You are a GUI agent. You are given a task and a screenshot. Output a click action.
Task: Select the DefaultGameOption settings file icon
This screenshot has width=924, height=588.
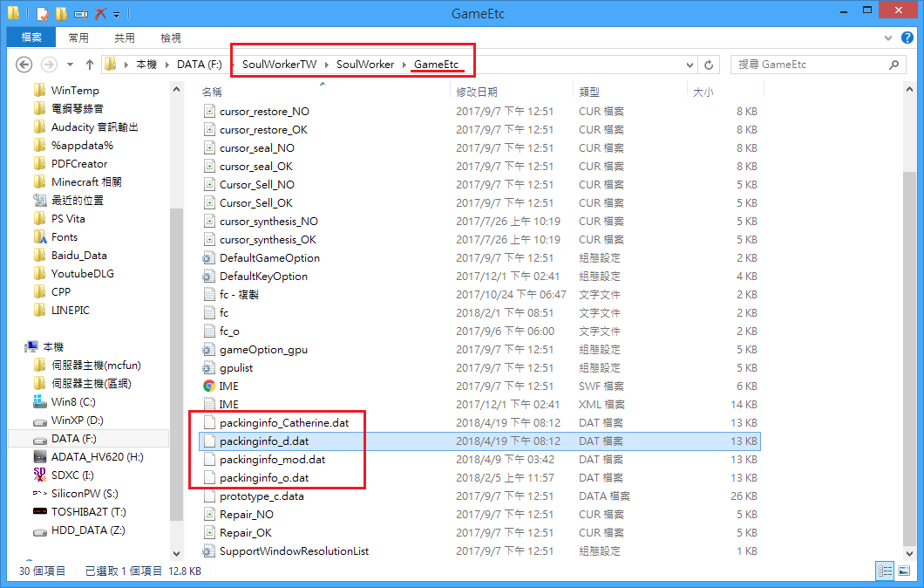pos(208,257)
